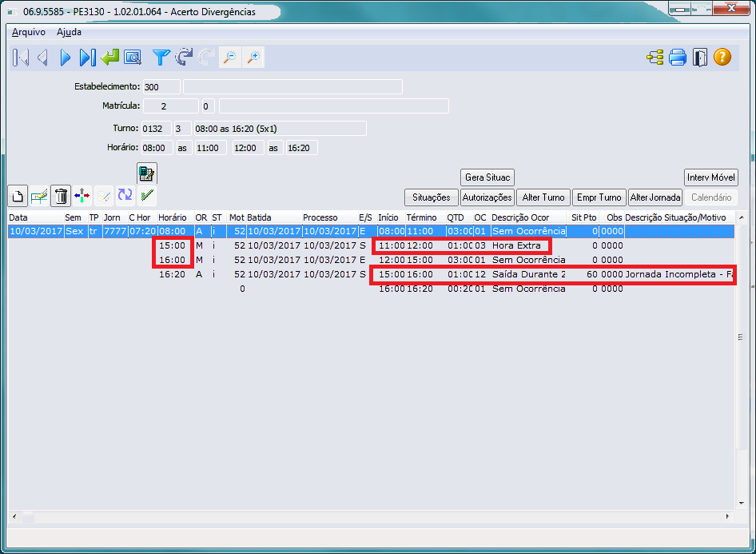Screen dimensions: 756x554
Task: Click the trash can delete icon
Action: pos(61,196)
